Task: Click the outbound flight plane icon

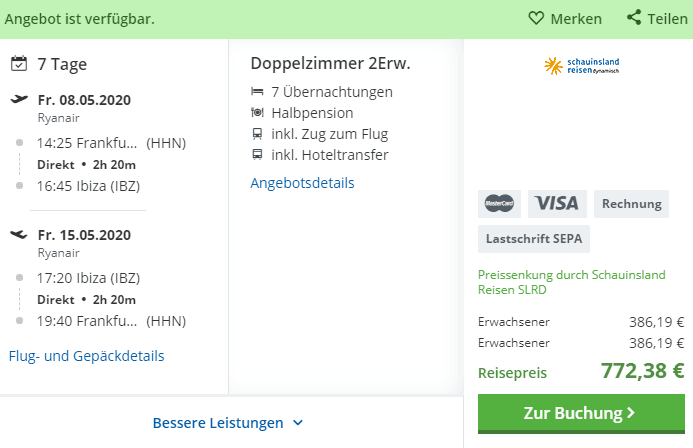Action: [x=18, y=99]
